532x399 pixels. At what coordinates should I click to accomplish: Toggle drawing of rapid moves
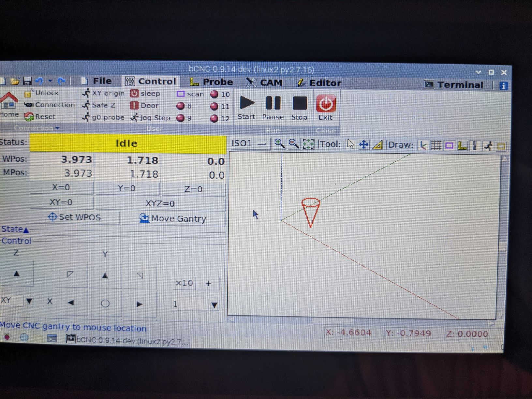488,146
